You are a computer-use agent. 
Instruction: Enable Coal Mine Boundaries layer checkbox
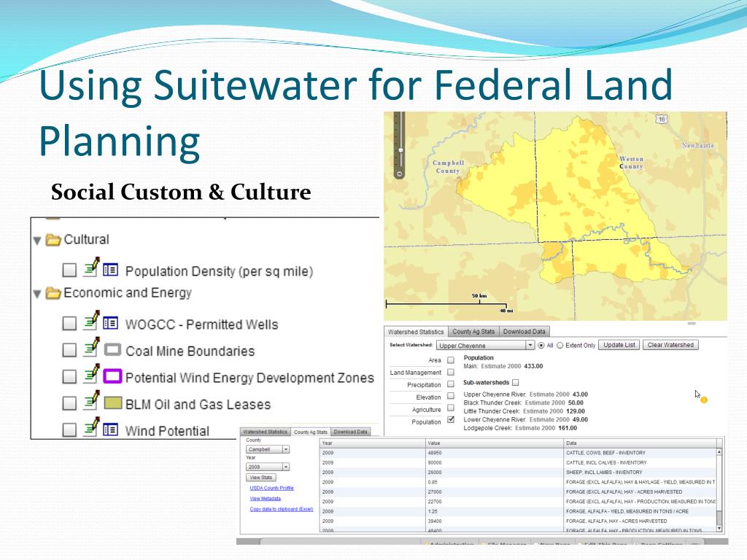click(x=69, y=351)
